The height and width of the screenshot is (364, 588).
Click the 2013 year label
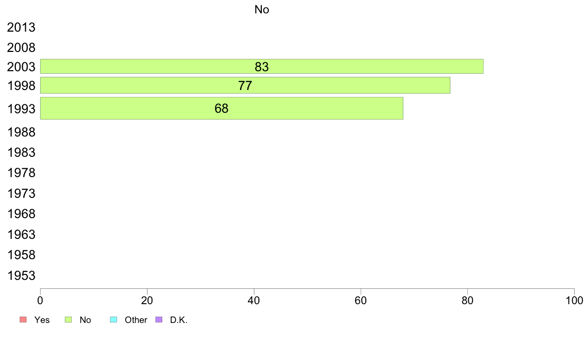(x=21, y=27)
